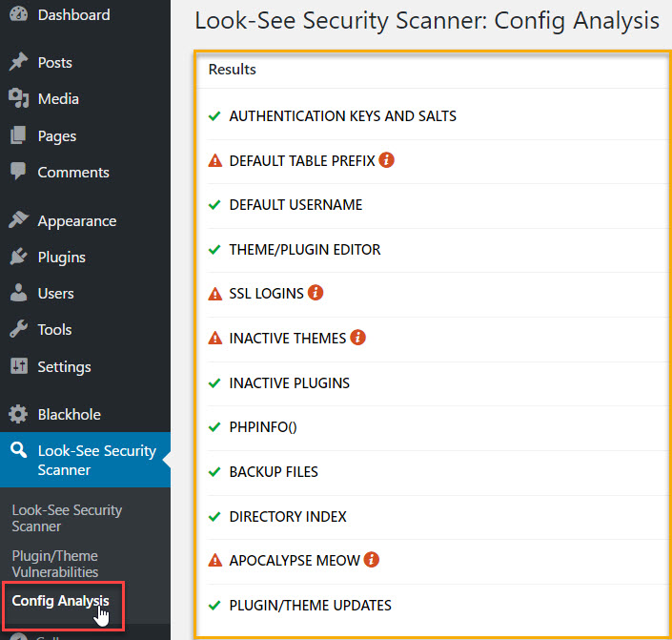Click the Blackhole gear icon
672x640 pixels.
pos(18,414)
